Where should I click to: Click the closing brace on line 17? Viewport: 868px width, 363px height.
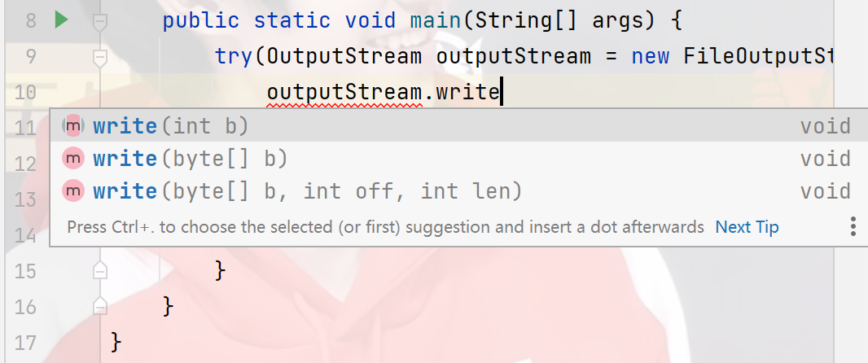pos(116,342)
